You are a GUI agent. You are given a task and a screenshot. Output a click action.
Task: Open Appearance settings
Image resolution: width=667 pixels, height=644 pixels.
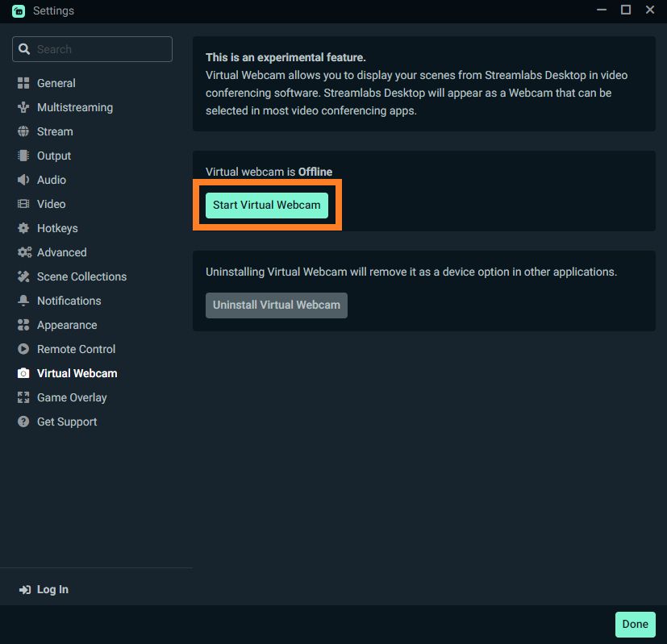pos(67,325)
